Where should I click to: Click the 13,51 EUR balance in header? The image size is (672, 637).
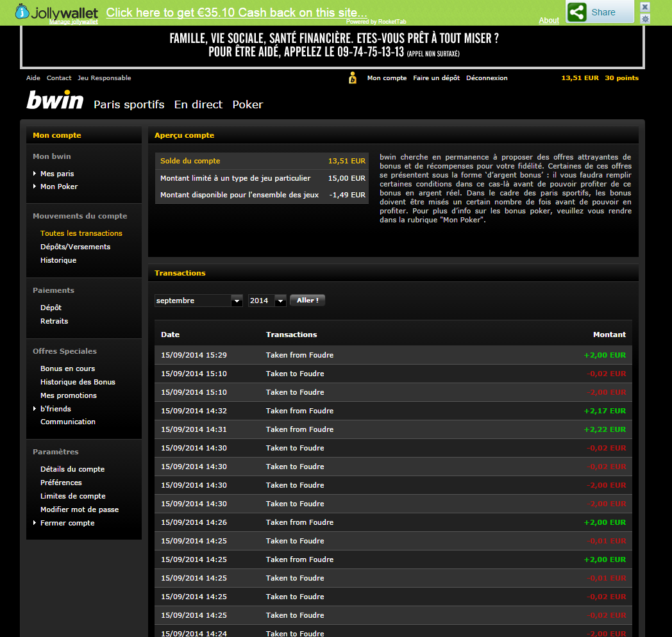coord(580,78)
